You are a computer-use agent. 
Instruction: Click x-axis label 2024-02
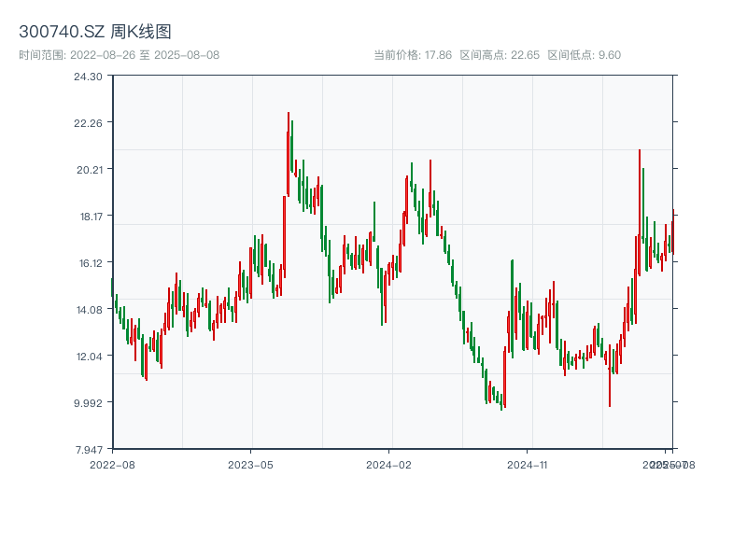coord(388,465)
